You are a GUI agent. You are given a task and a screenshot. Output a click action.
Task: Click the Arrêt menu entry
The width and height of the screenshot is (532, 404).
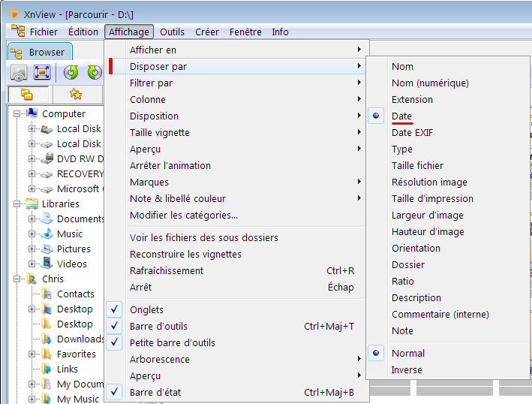236,287
